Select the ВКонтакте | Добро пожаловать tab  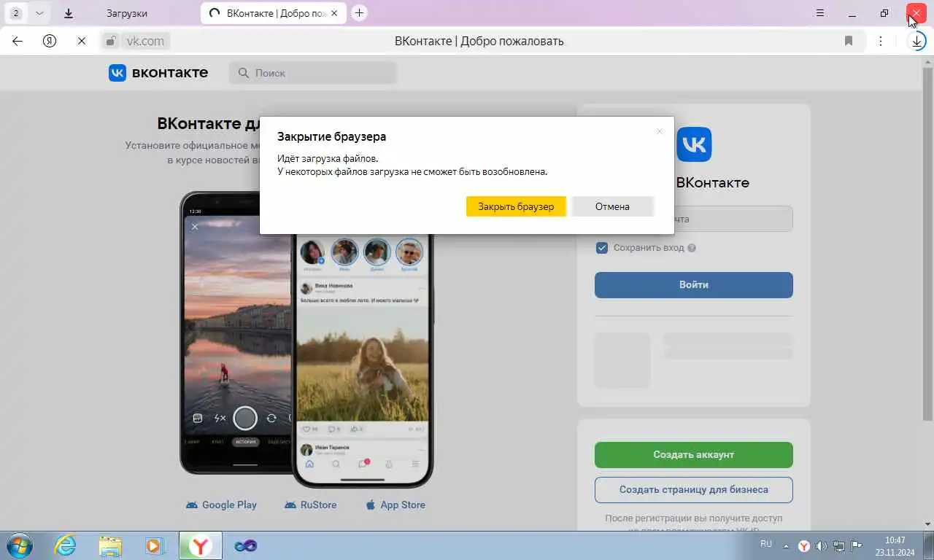(274, 13)
